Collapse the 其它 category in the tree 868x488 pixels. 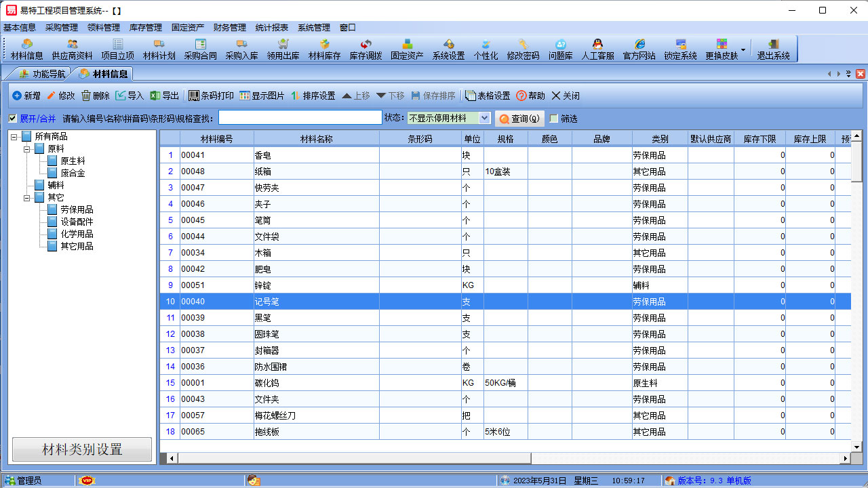pyautogui.click(x=25, y=197)
